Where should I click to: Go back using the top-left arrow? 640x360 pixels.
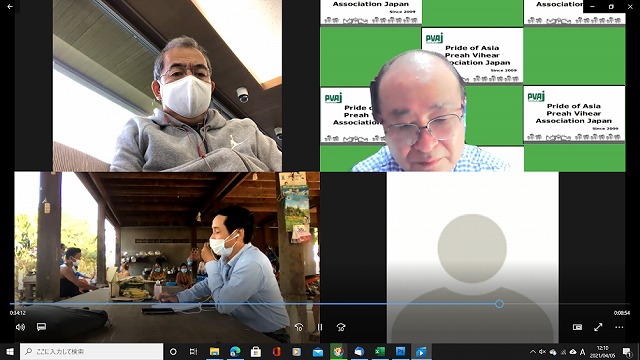point(10,7)
